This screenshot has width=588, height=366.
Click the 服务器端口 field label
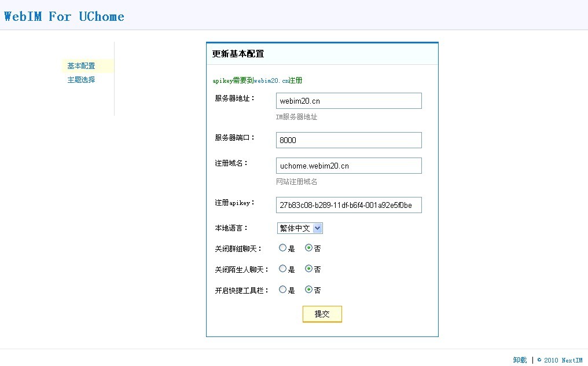(235, 138)
